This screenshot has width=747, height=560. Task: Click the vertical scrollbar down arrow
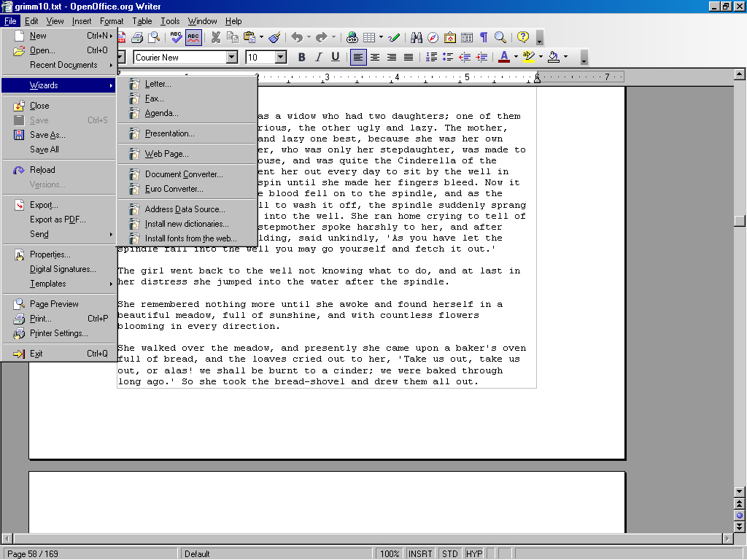pos(740,491)
